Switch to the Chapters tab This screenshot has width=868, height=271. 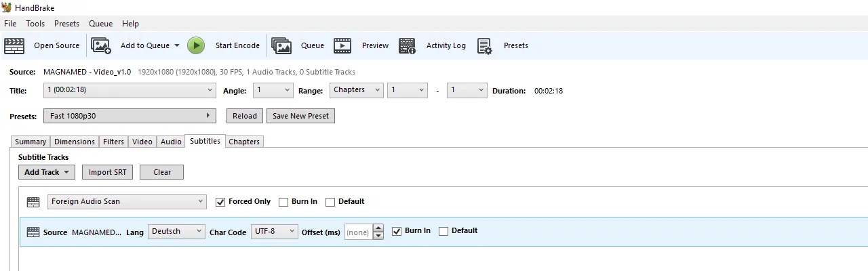[244, 142]
